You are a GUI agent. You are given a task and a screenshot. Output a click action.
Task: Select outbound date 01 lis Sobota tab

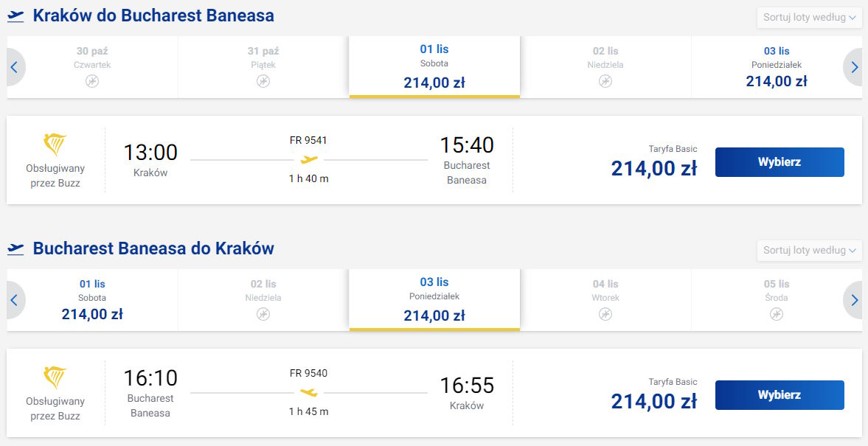[434, 66]
